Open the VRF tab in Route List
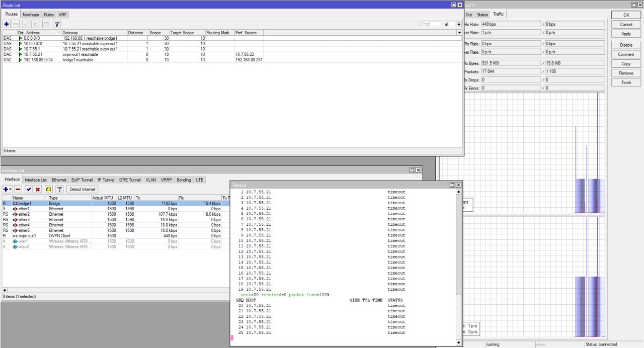Image resolution: width=644 pixels, height=348 pixels. click(62, 15)
